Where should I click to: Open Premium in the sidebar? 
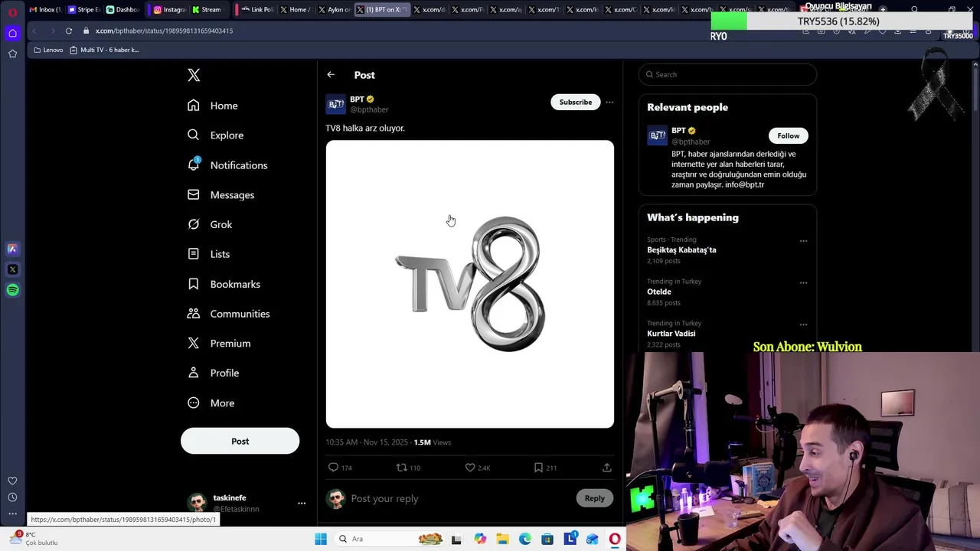point(219,344)
